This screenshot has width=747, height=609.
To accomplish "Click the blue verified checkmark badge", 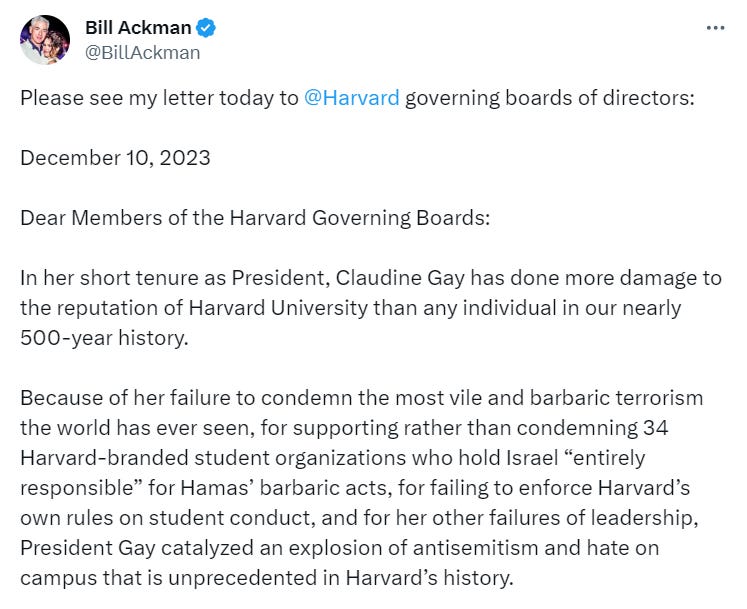I will point(206,28).
